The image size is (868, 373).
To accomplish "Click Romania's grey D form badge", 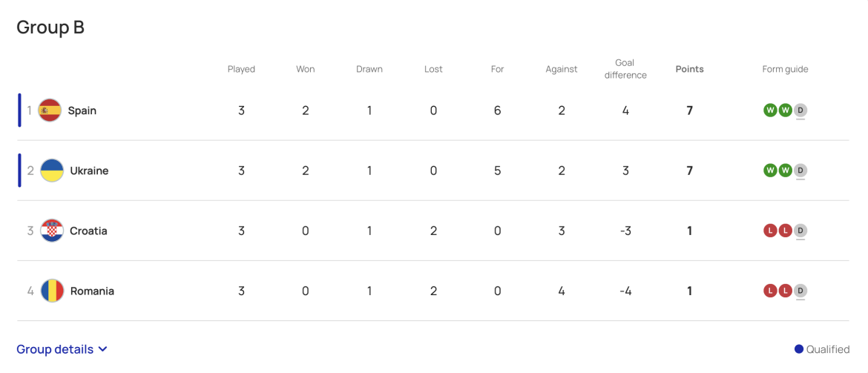I will 800,291.
